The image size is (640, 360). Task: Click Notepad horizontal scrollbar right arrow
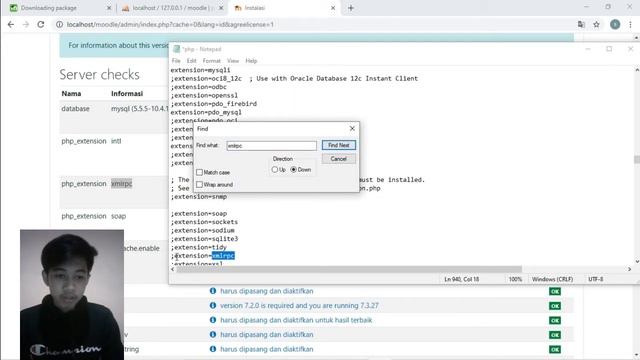click(x=629, y=269)
